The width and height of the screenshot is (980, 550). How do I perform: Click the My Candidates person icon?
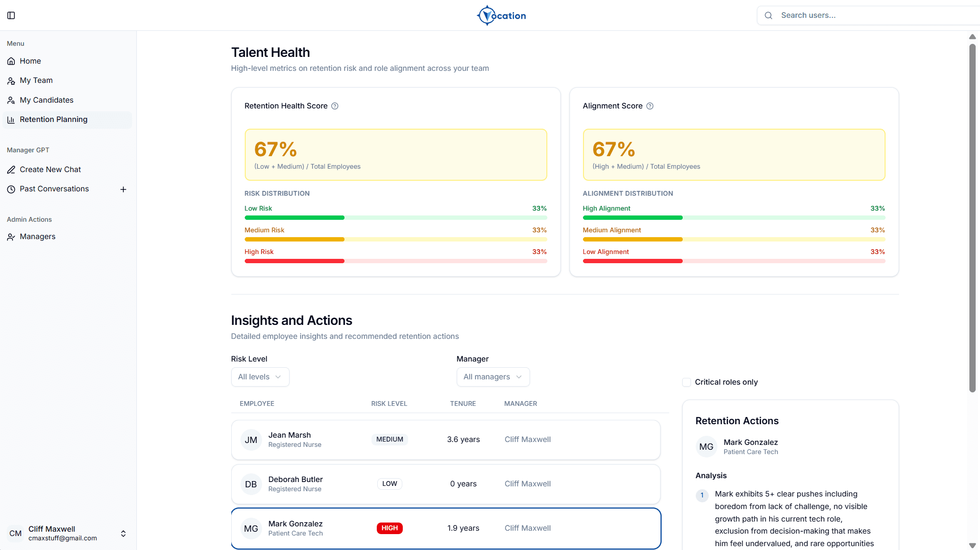click(x=11, y=100)
